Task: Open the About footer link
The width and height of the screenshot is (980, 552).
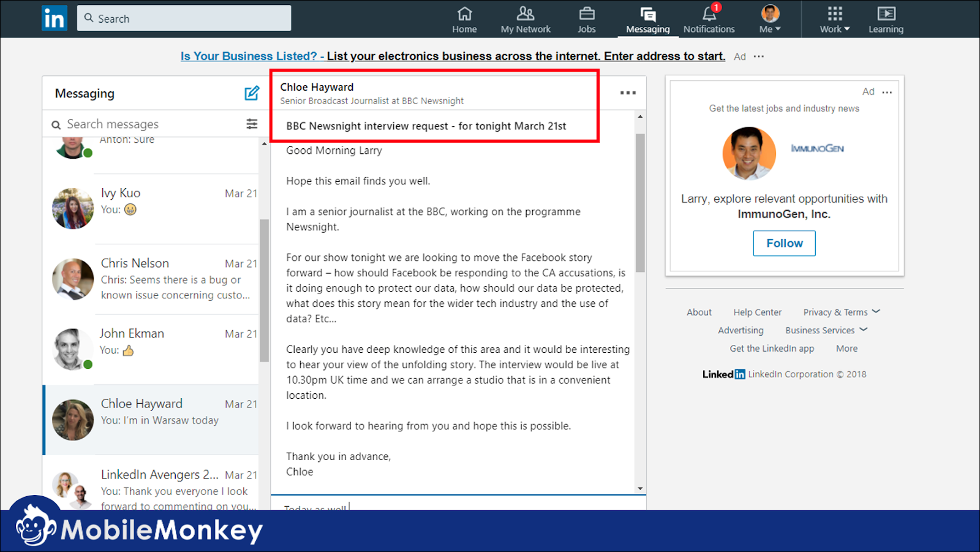Action: coord(699,312)
